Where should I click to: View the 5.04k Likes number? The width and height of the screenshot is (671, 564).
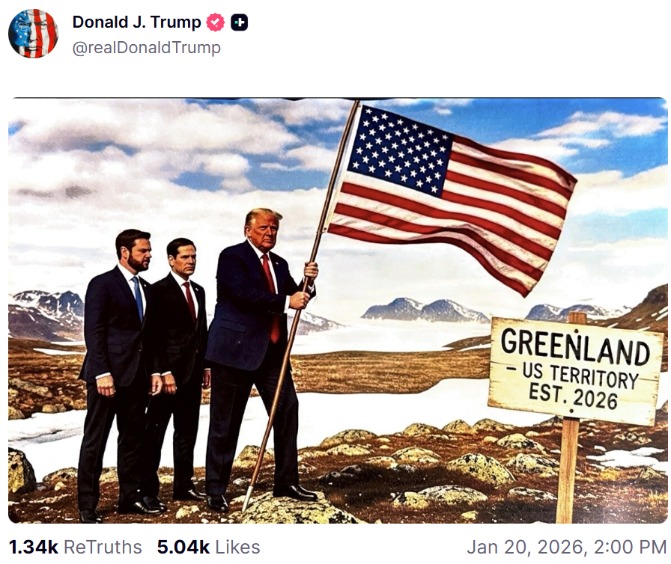pos(183,547)
